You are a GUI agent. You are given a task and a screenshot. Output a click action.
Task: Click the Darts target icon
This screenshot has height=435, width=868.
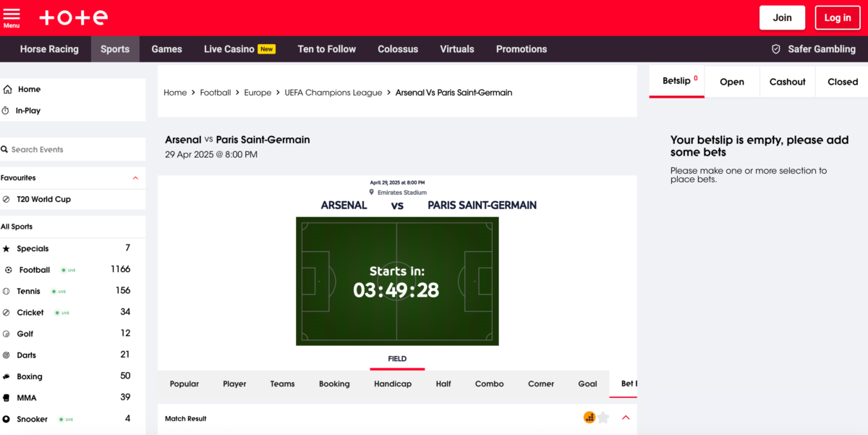(x=7, y=355)
